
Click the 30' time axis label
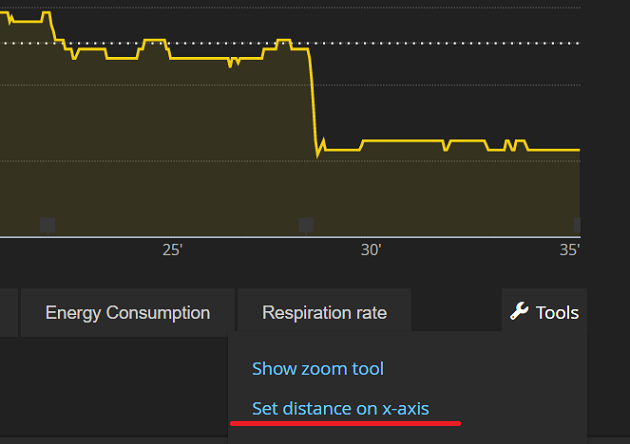[371, 250]
